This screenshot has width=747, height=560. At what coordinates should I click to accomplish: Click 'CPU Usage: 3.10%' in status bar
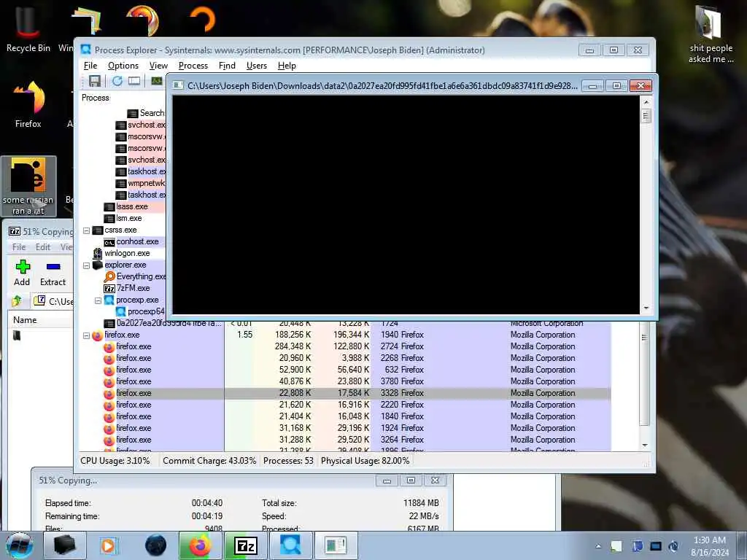point(115,461)
